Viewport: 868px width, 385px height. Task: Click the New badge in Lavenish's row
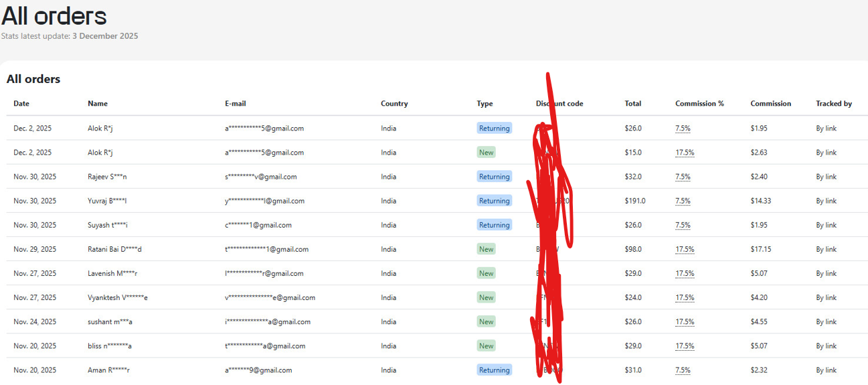(x=486, y=273)
